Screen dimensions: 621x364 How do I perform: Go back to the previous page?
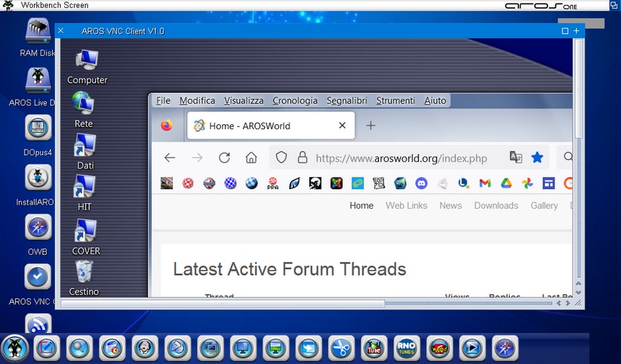click(x=170, y=157)
